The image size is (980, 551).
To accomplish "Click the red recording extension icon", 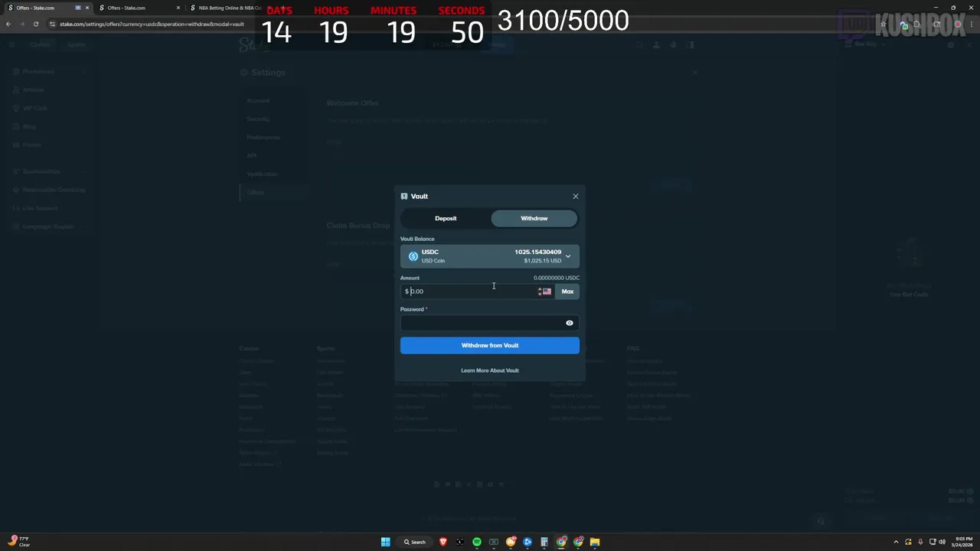I will [x=958, y=24].
